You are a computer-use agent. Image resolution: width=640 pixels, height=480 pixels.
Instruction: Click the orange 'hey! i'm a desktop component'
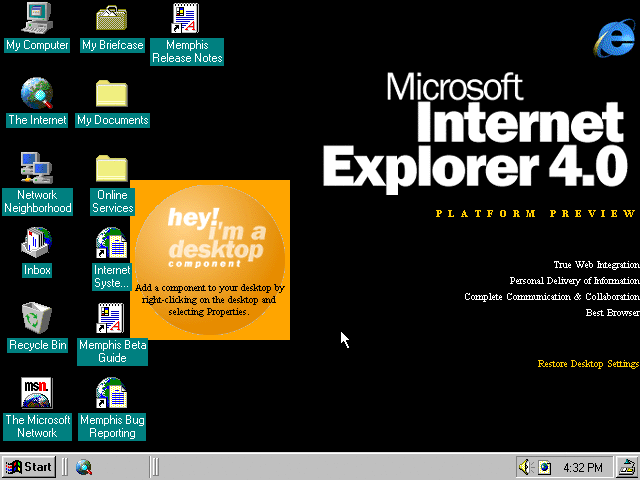210,260
